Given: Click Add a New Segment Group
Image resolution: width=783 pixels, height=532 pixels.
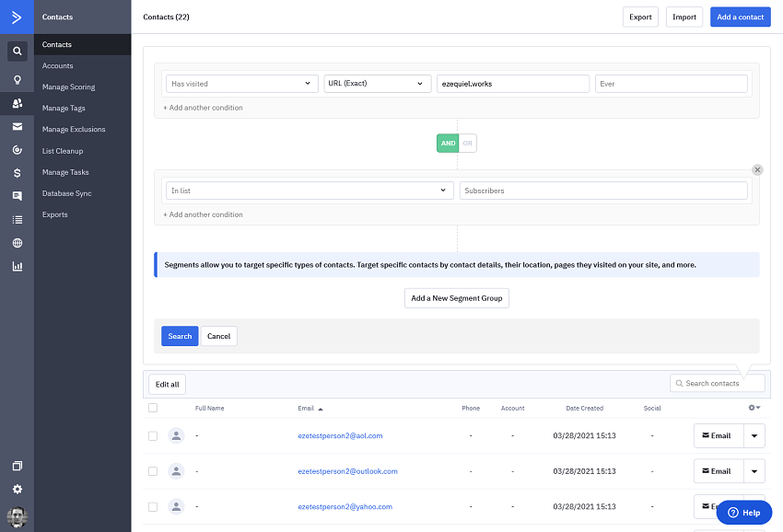Looking at the screenshot, I should [456, 298].
